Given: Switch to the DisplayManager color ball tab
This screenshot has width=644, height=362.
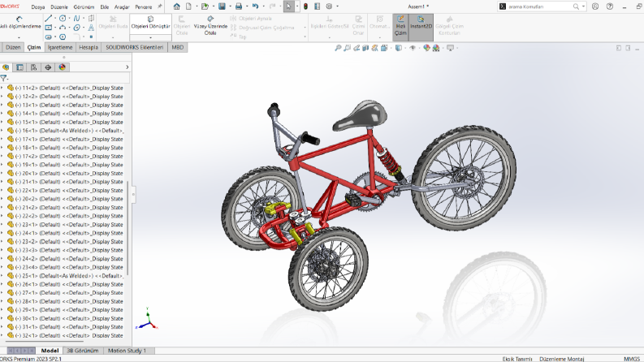Looking at the screenshot, I should 62,67.
